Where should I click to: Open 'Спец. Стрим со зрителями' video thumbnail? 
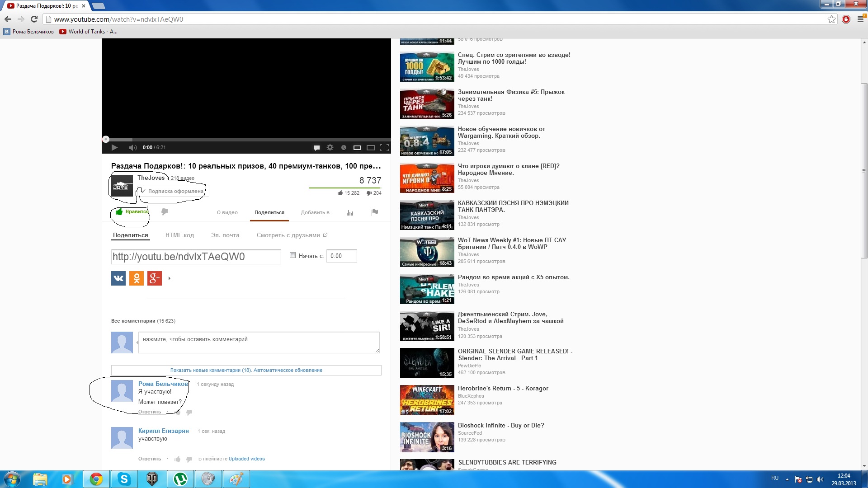(427, 67)
